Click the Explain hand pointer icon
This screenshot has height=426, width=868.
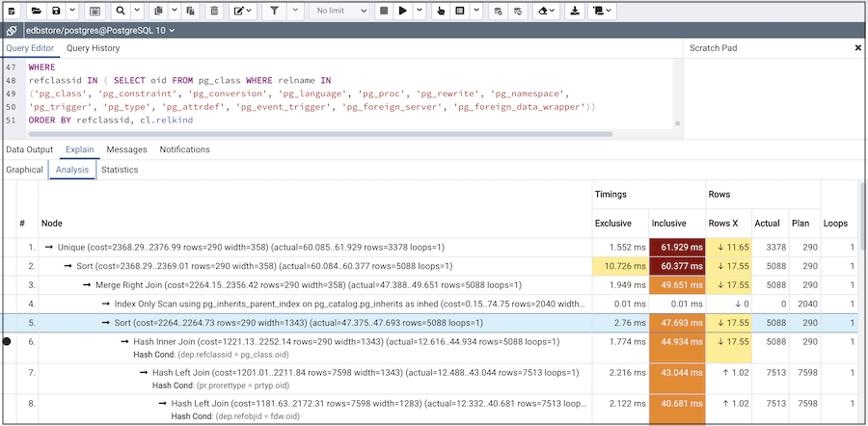tap(441, 11)
